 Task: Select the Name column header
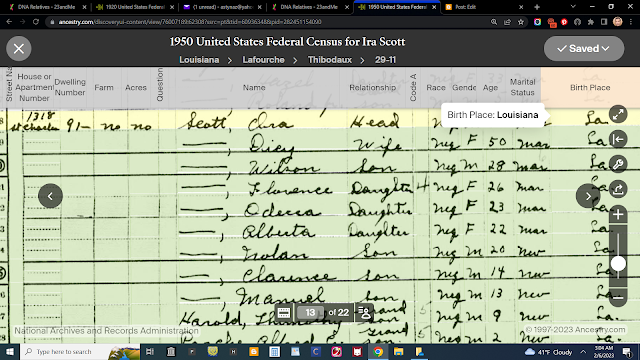pyautogui.click(x=254, y=87)
